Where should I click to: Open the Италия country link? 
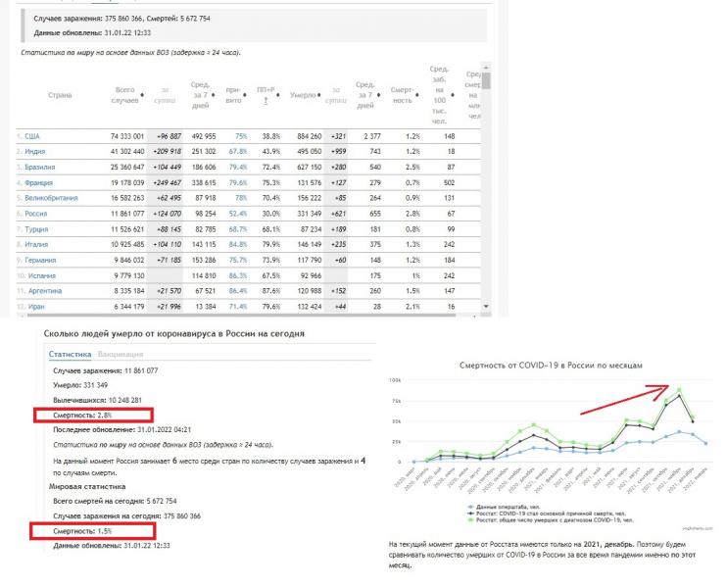(36, 244)
